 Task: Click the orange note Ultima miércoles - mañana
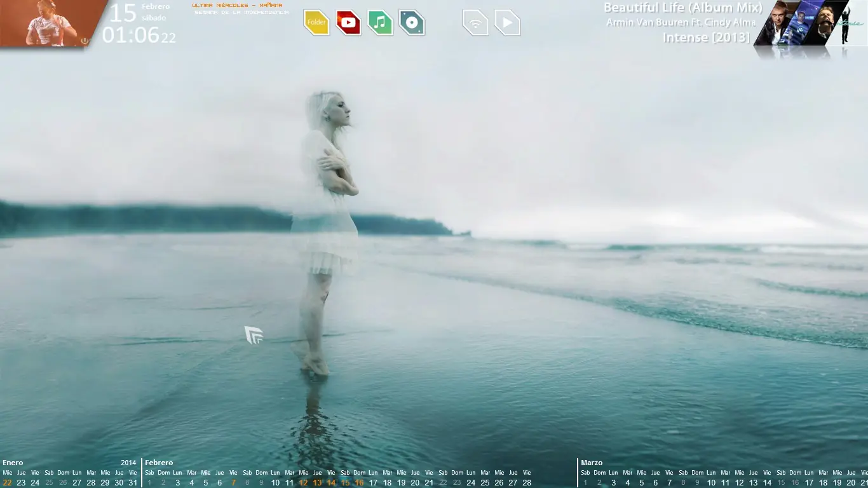(x=237, y=5)
